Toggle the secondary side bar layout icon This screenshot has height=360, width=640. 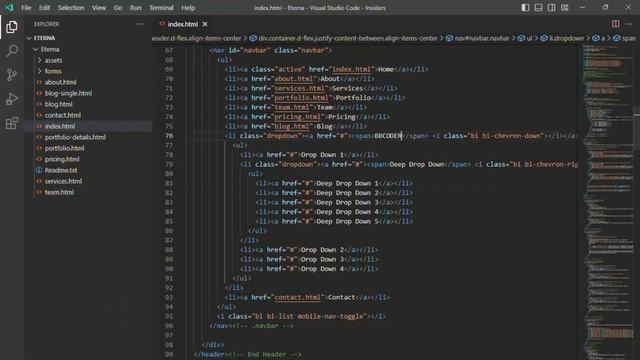[551, 7]
